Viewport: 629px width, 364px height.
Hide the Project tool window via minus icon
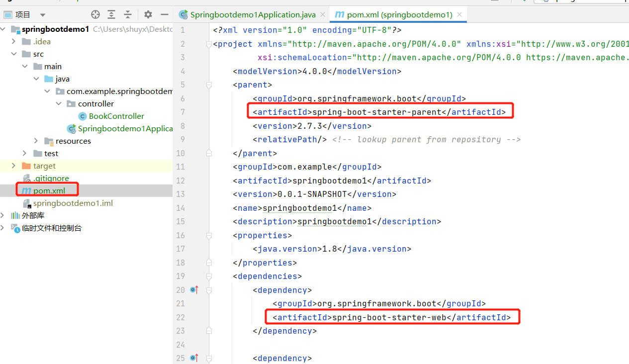165,14
